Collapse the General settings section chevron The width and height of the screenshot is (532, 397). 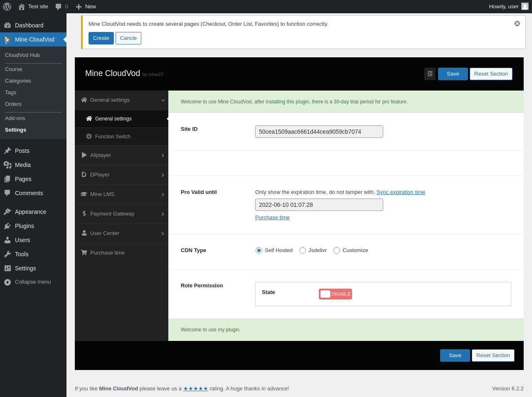pos(163,100)
